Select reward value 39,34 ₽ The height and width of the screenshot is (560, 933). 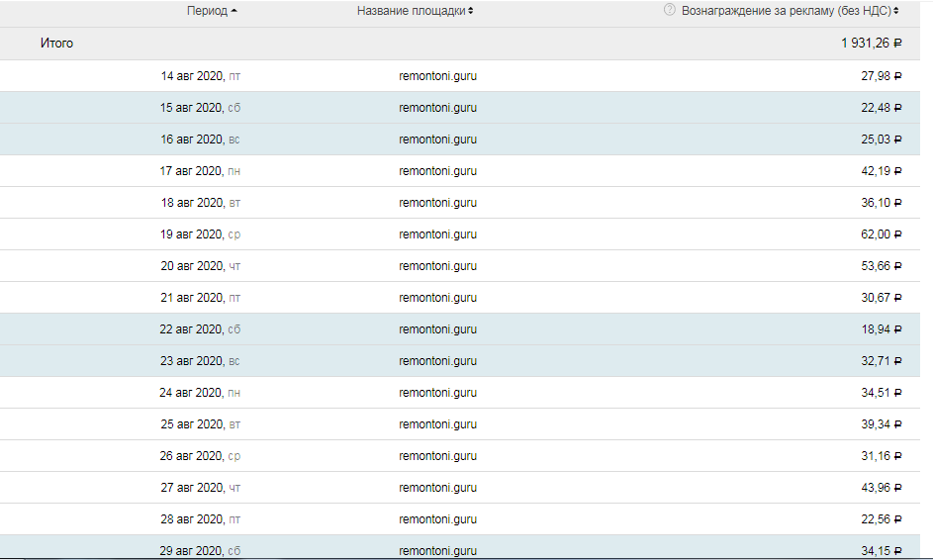tap(882, 423)
